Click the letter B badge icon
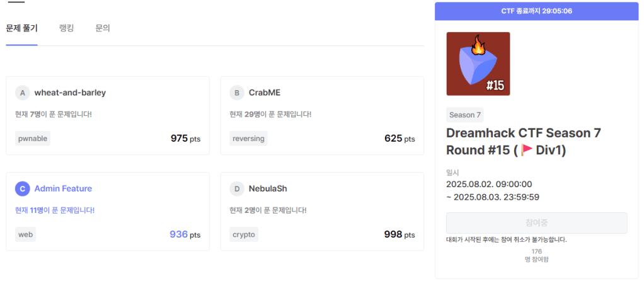The height and width of the screenshot is (281, 644). [237, 93]
